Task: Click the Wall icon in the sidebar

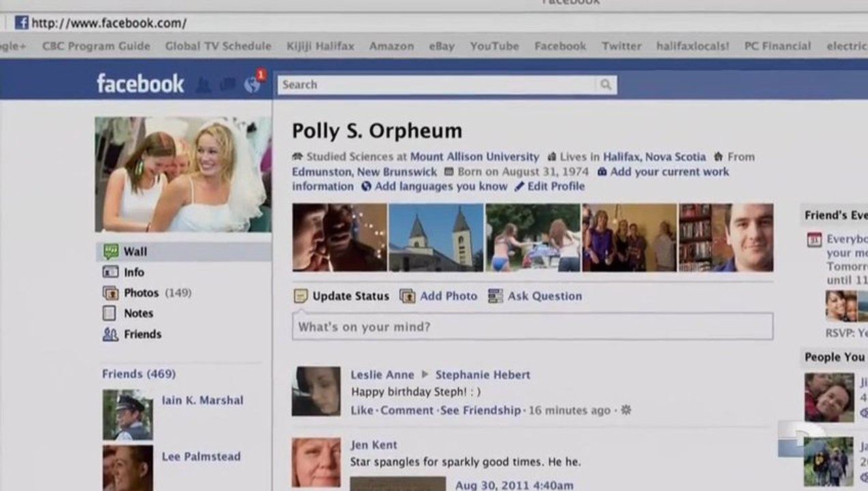Action: (x=111, y=252)
